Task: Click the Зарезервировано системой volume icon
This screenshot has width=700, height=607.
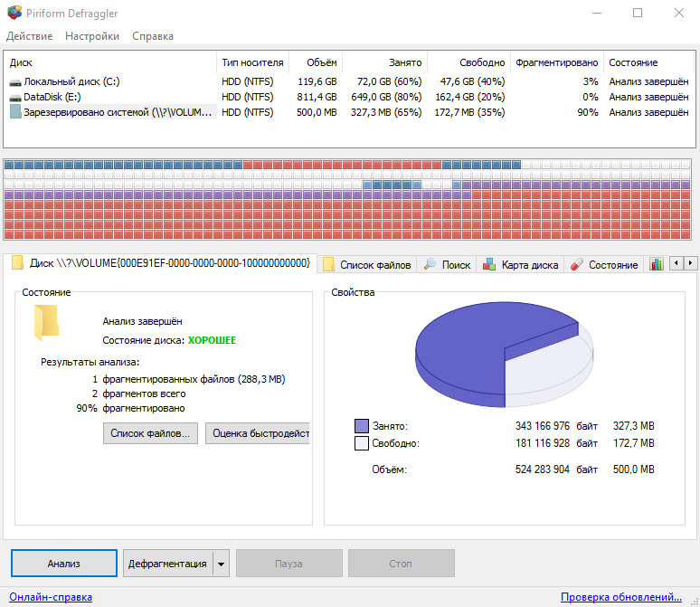Action: [x=15, y=111]
